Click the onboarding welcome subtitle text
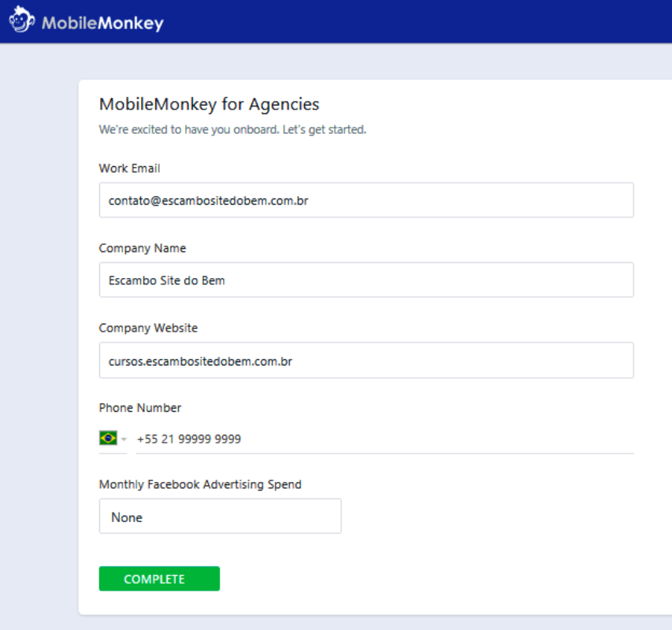The width and height of the screenshot is (672, 630). click(232, 130)
